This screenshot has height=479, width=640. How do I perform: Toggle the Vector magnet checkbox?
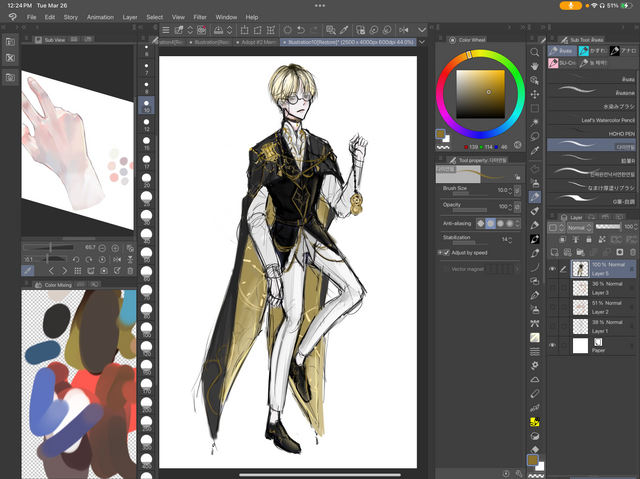pyautogui.click(x=446, y=269)
